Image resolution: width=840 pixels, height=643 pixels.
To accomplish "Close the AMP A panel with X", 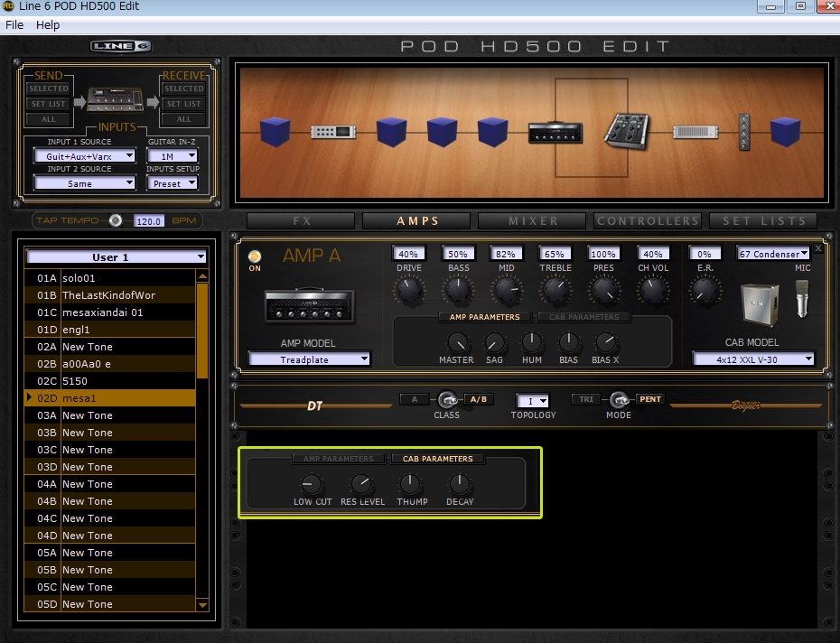I will click(818, 248).
